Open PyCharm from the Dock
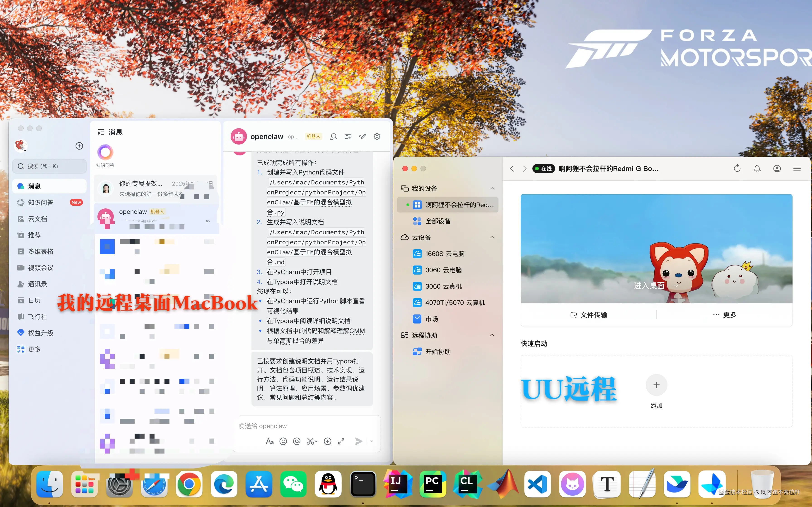 point(433,484)
